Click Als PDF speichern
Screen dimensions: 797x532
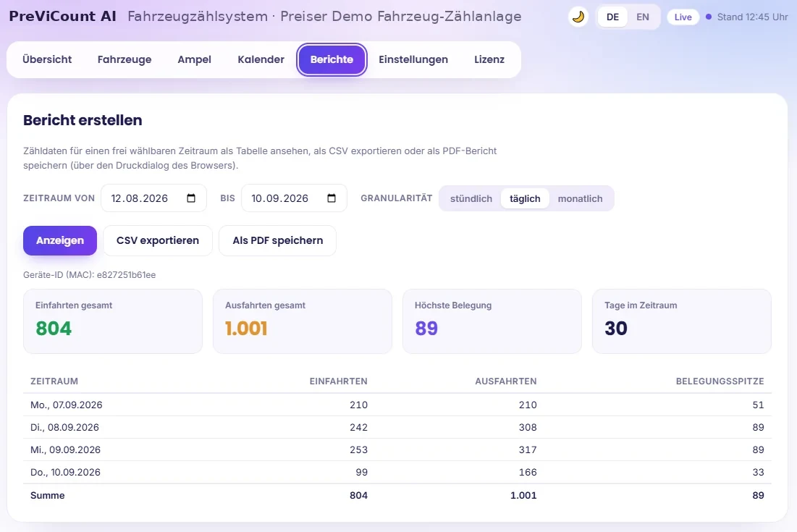pos(277,240)
